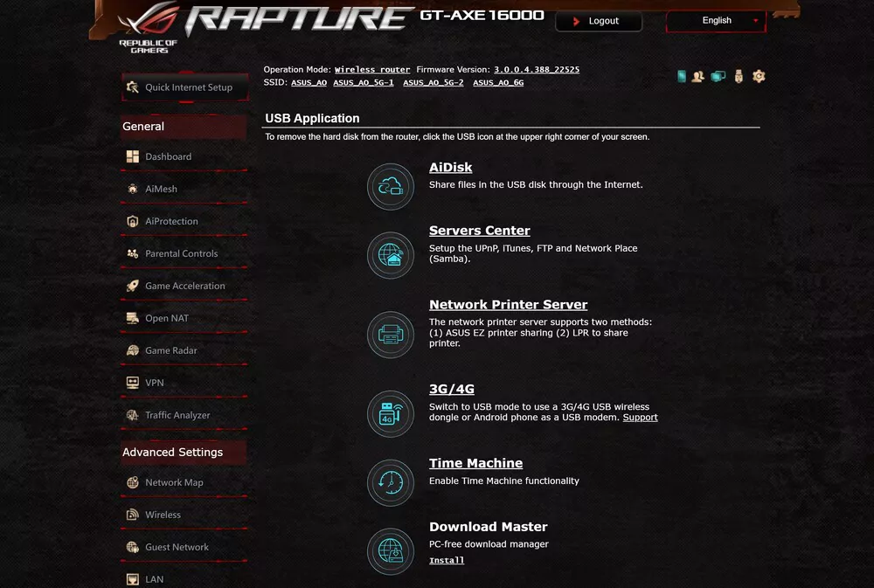Click Wireless router operation mode link

click(371, 70)
